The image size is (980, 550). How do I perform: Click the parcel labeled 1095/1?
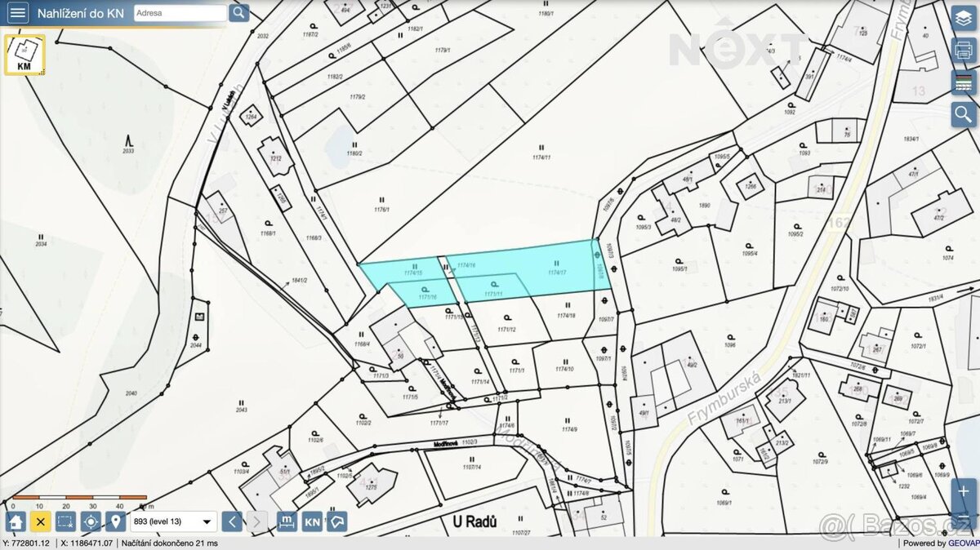point(679,268)
